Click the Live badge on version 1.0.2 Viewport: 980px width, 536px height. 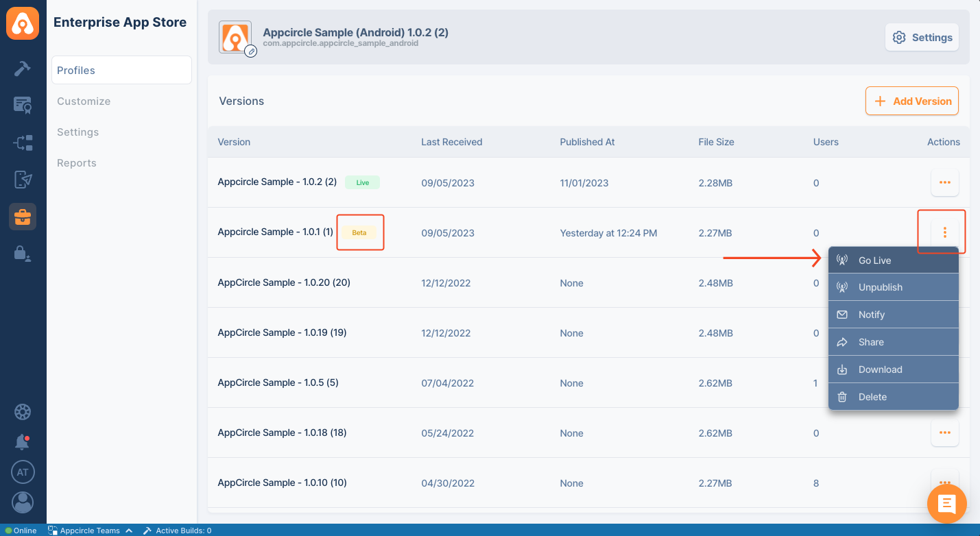[362, 182]
